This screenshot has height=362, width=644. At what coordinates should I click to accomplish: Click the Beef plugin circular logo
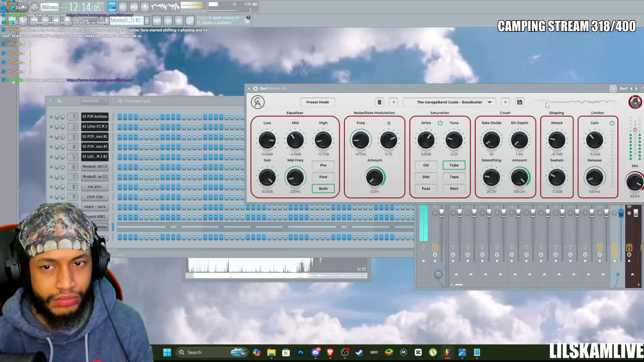(258, 102)
